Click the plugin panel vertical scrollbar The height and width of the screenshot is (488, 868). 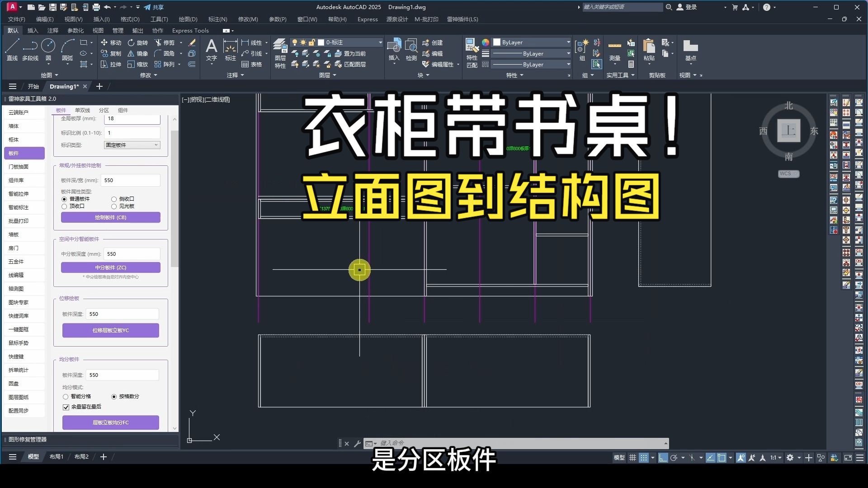(175, 199)
